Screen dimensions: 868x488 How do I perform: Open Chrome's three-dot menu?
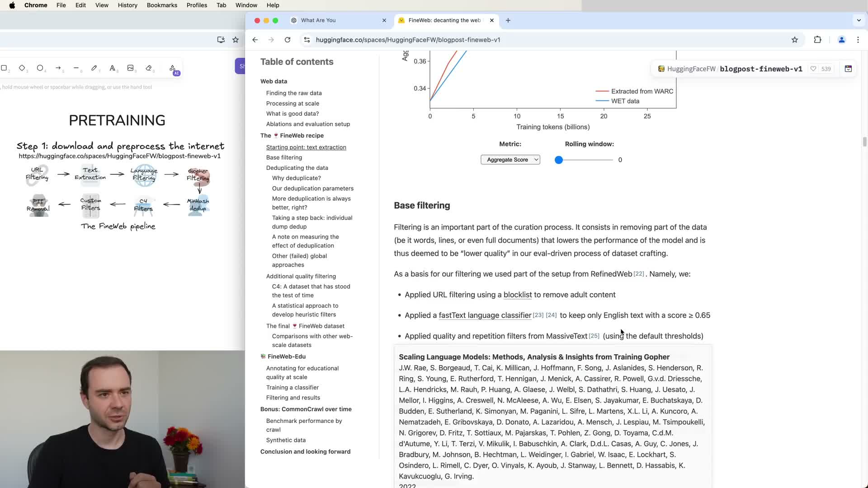858,40
